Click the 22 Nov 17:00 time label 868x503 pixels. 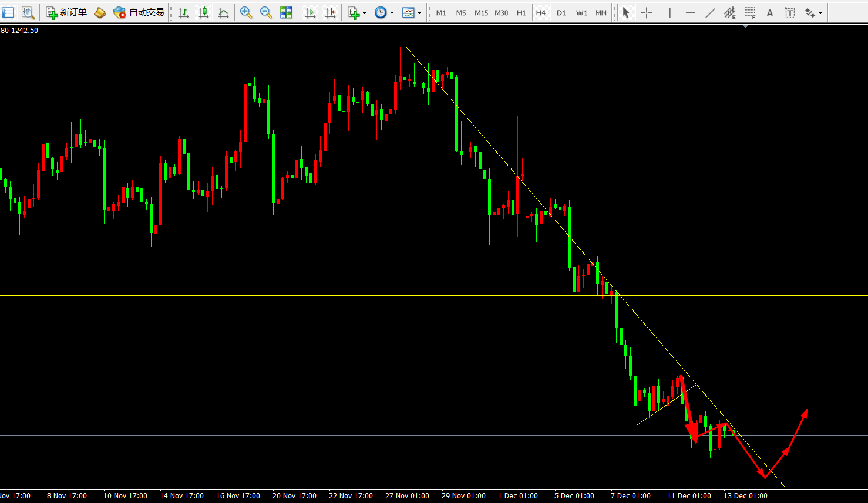pyautogui.click(x=351, y=496)
